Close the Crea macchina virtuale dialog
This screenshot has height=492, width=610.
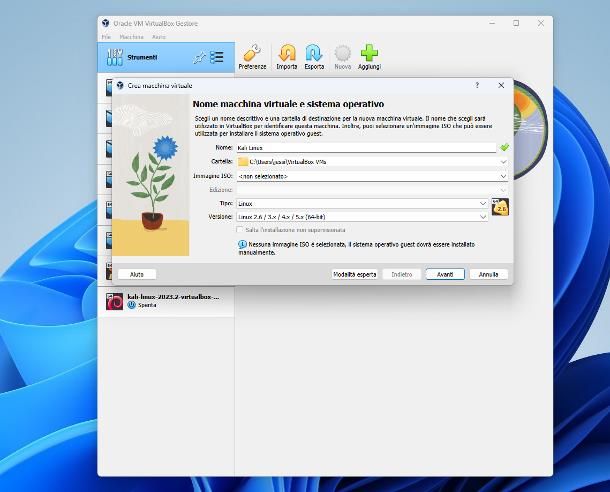501,85
